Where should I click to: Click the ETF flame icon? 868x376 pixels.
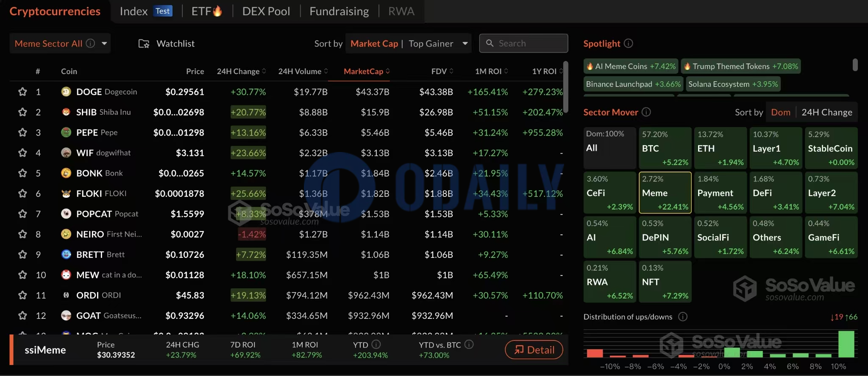[217, 11]
